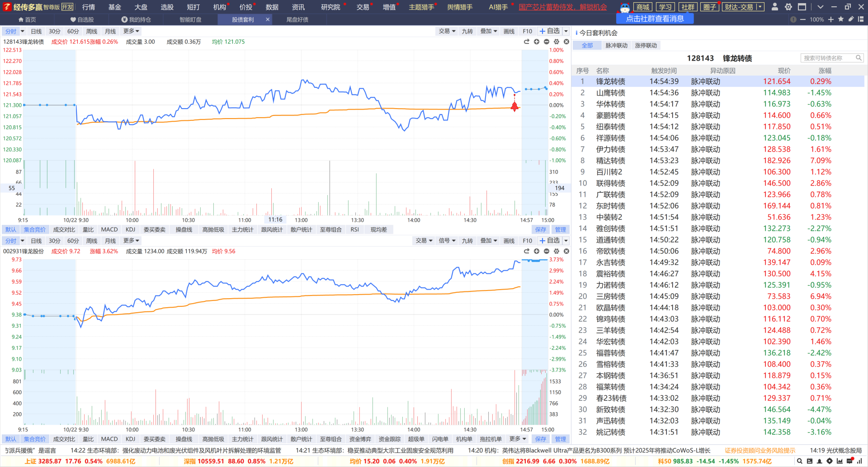Expand 分时 dropdown arrow on upper chart
868x467 pixels.
[22, 31]
